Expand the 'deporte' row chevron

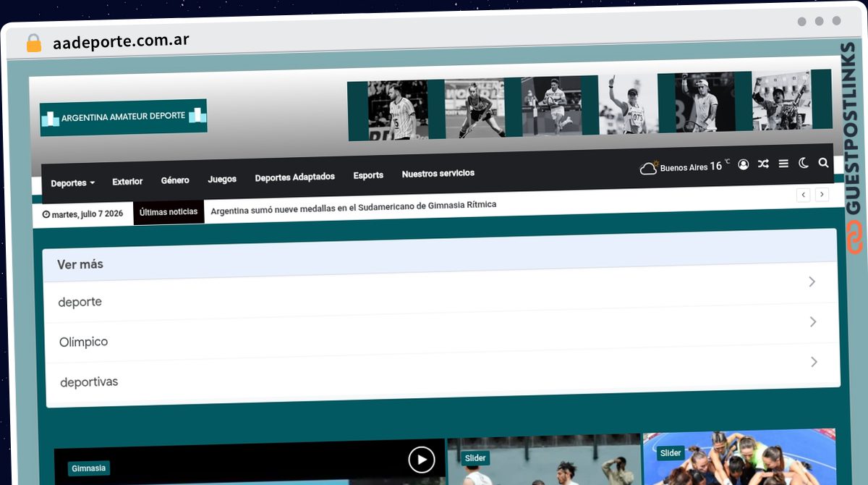tap(812, 282)
